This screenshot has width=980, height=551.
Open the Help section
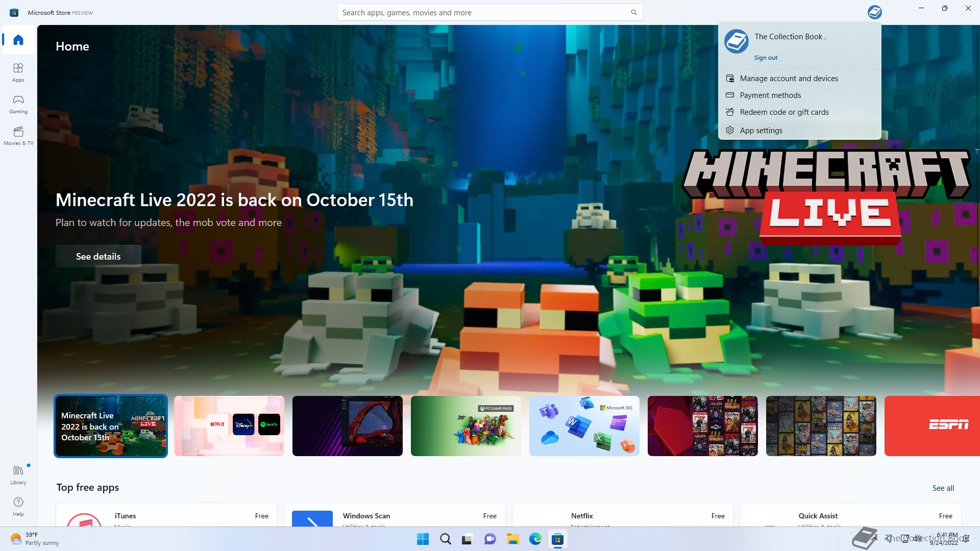[x=18, y=507]
